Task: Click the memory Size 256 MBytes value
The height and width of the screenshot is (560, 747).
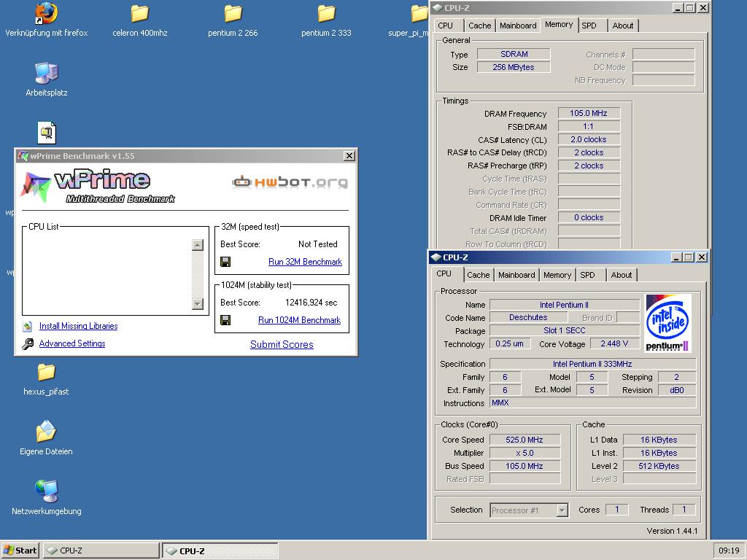Action: [514, 67]
